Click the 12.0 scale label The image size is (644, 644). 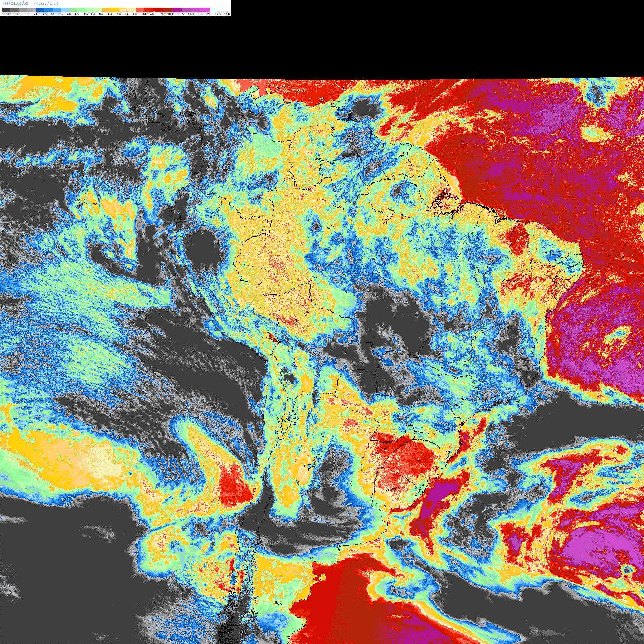coord(208,14)
